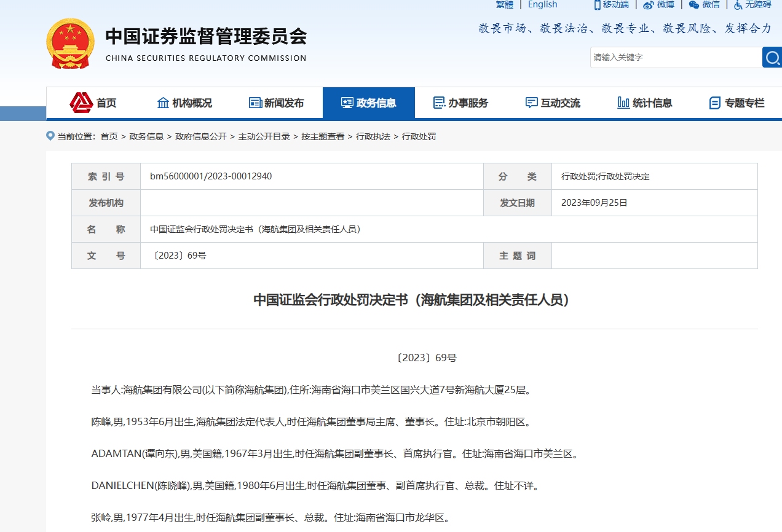Screen dimensions: 782x532
Task: Click the document icon for 专题专栏
Action: click(x=715, y=103)
